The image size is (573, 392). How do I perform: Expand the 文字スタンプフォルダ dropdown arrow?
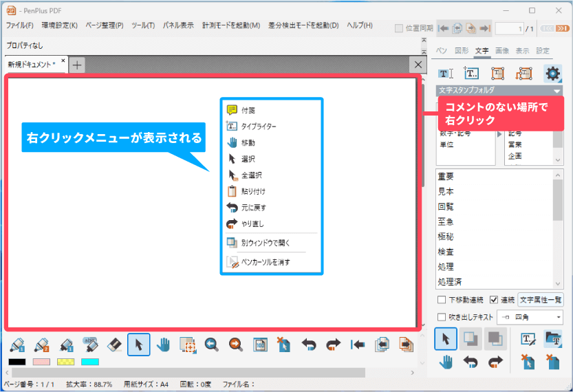(556, 90)
